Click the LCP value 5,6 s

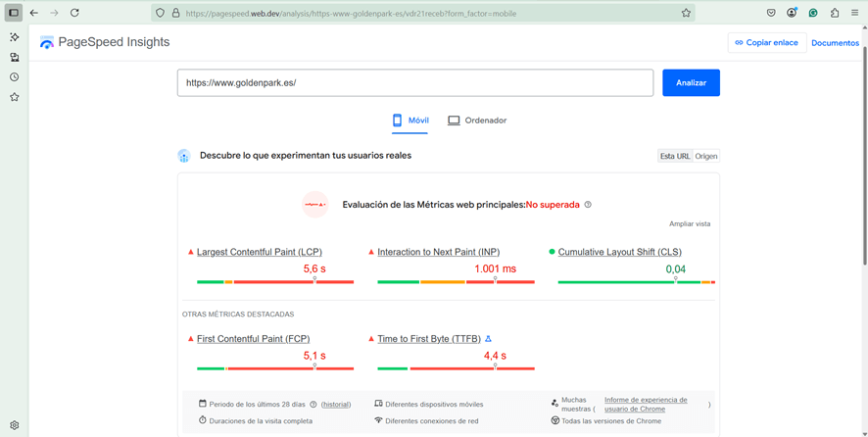click(314, 269)
